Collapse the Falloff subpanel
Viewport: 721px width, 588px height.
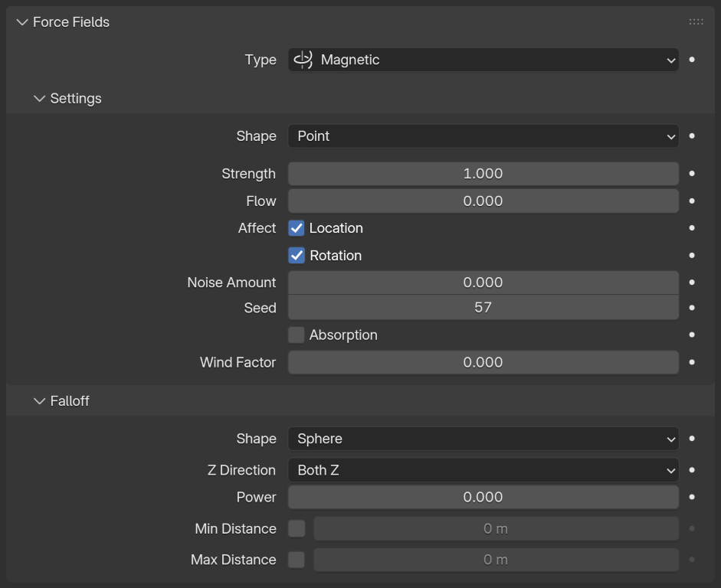[40, 401]
